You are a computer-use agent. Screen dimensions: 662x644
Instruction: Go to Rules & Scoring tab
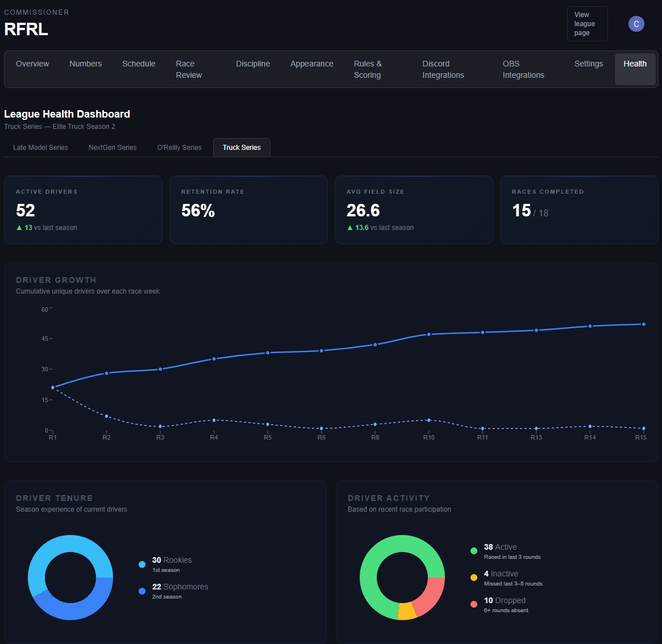point(367,69)
